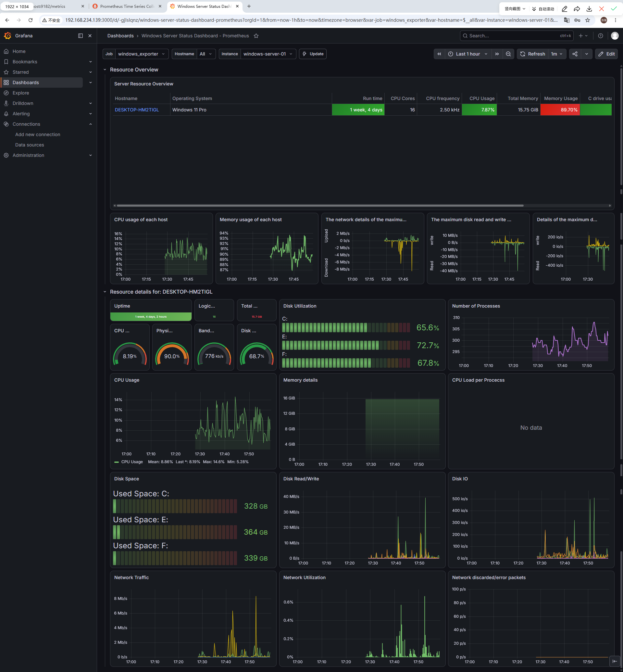Open Administration in sidebar
The image size is (623, 672).
point(28,156)
